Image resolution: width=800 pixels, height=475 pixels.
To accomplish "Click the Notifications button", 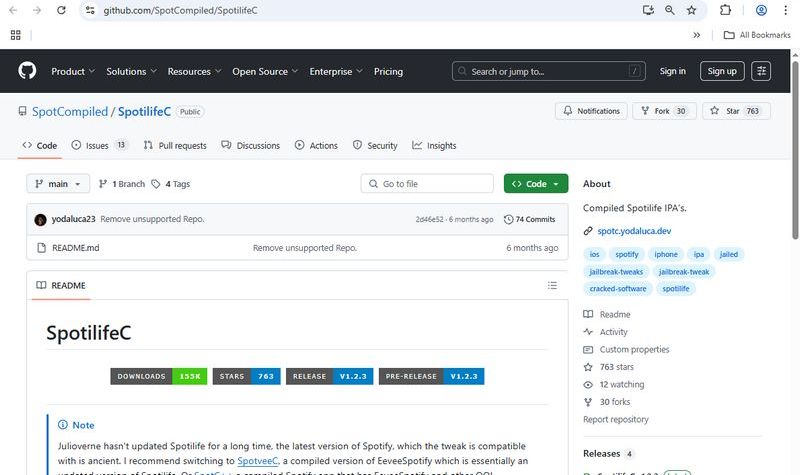I will (591, 111).
